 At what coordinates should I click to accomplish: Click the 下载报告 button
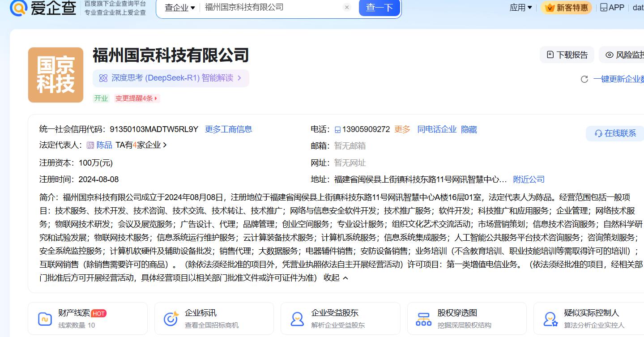click(x=567, y=55)
